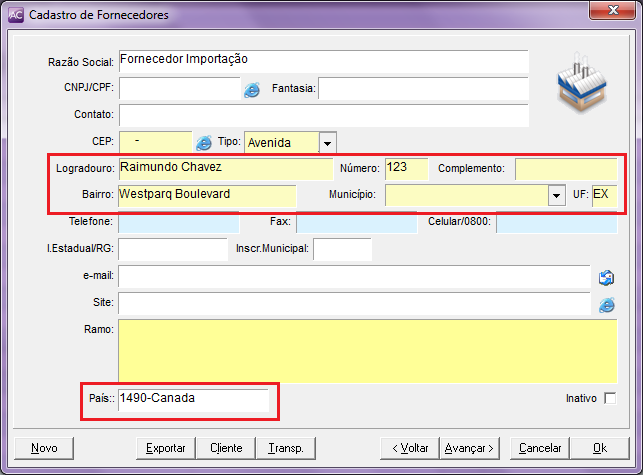Click the send email icon beside e-mail field

click(606, 277)
